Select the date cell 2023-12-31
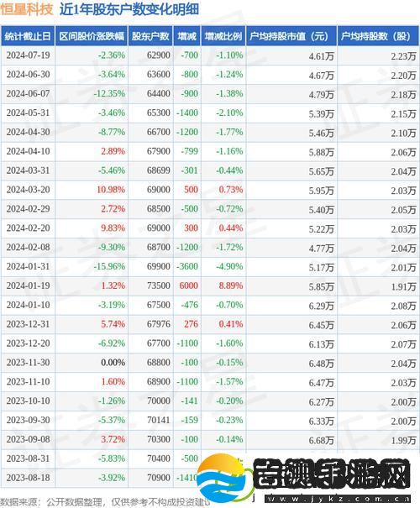The height and width of the screenshot is (508, 420). point(29,324)
